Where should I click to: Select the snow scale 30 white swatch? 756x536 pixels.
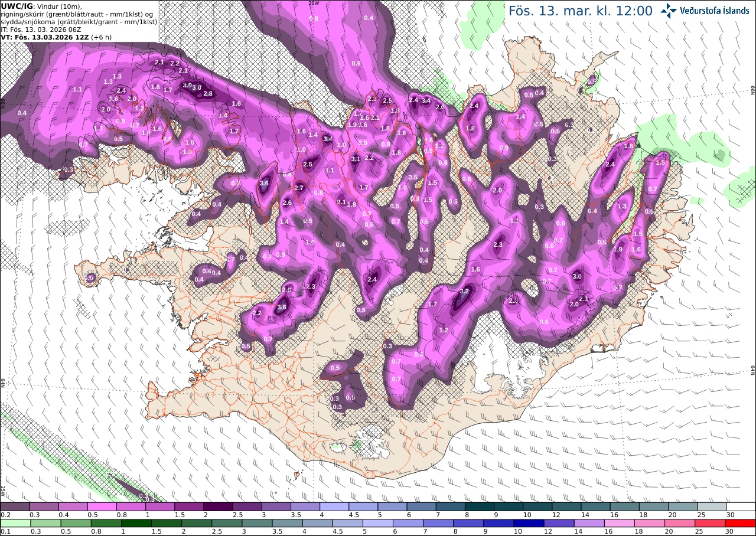coord(741,506)
